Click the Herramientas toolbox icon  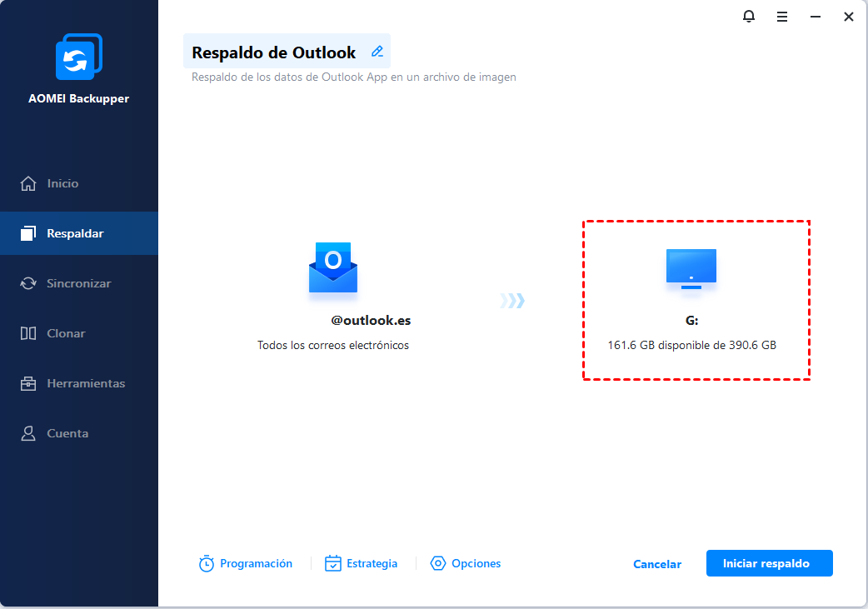pos(28,383)
